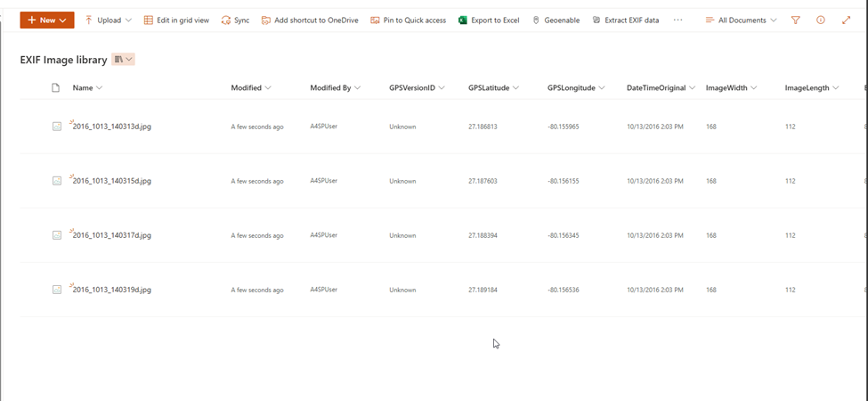The image size is (868, 401).
Task: Open the GPSLongitude column menu
Action: click(576, 87)
